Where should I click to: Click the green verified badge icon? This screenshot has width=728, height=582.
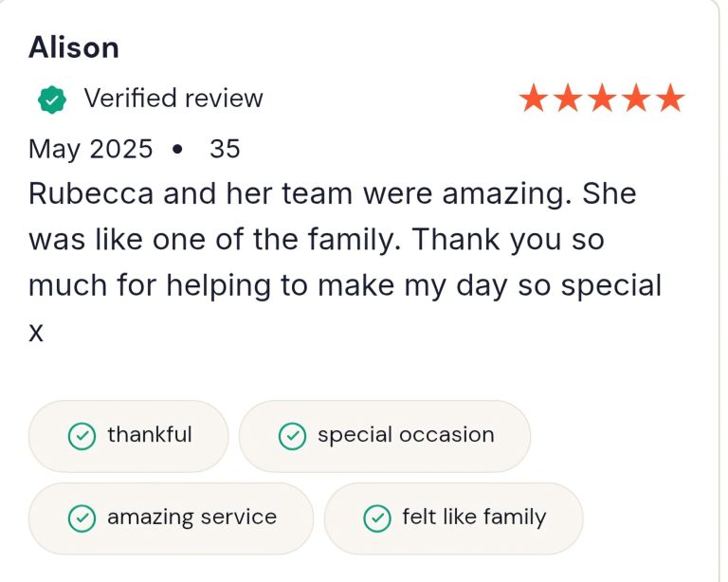coord(51,99)
